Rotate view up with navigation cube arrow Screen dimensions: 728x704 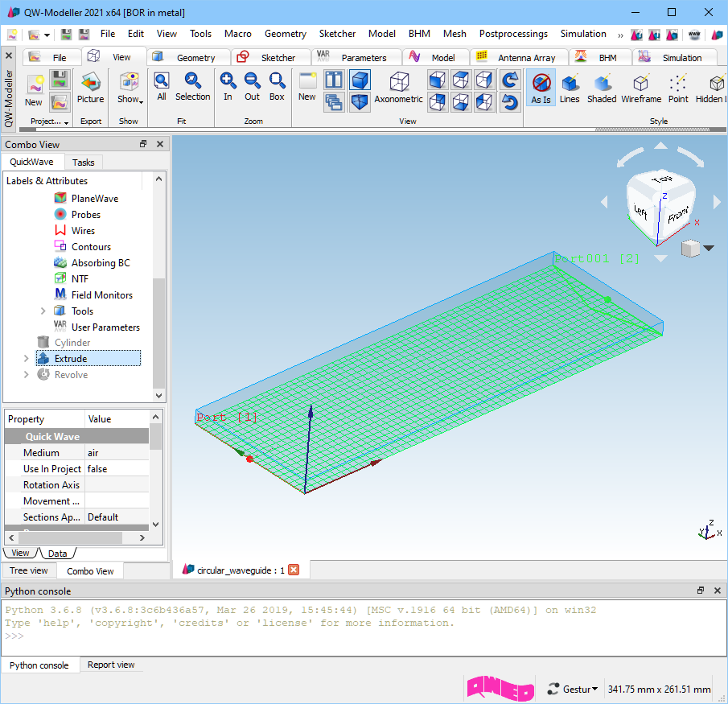pos(660,146)
